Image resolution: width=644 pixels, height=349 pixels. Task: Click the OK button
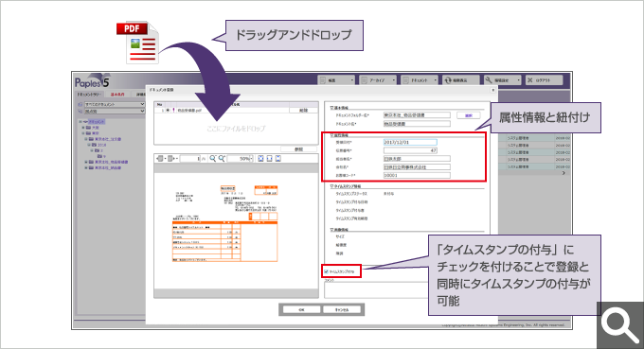[x=301, y=309]
